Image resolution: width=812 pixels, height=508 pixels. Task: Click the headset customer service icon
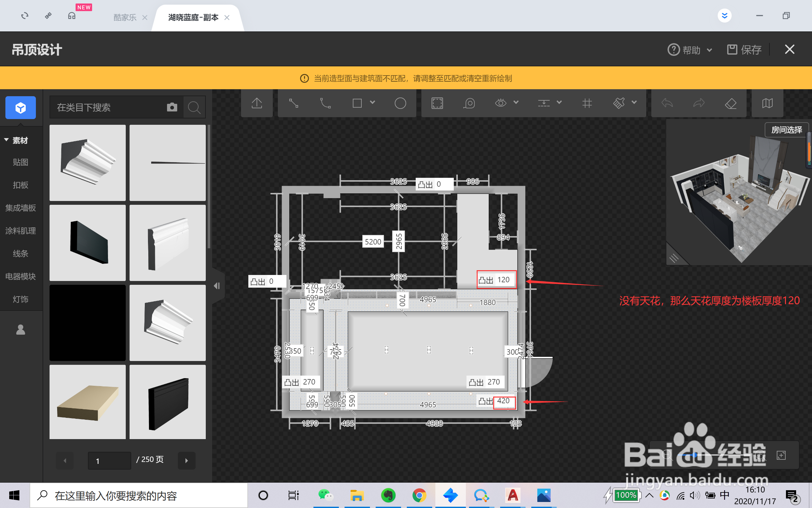71,16
